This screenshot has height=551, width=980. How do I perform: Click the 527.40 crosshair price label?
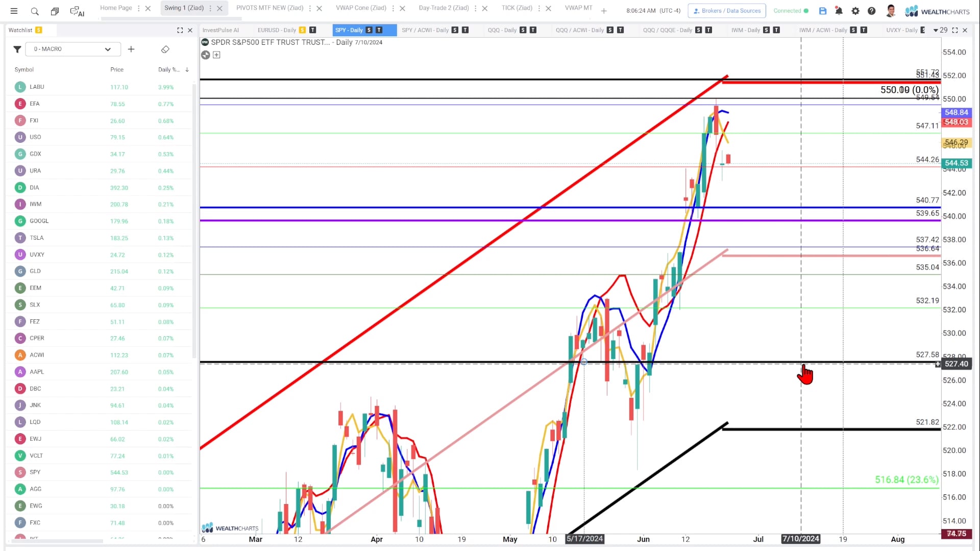click(957, 364)
